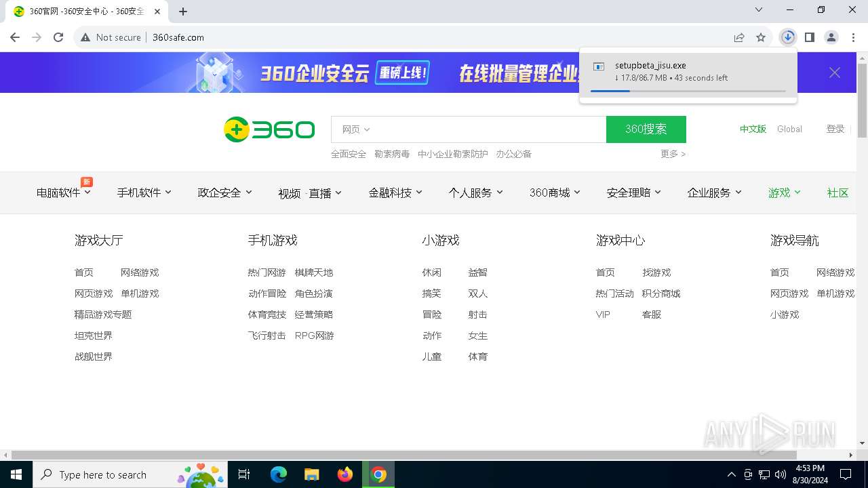The width and height of the screenshot is (868, 488).
Task: Open 棋牌天地 under 手机游戏
Action: [314, 272]
